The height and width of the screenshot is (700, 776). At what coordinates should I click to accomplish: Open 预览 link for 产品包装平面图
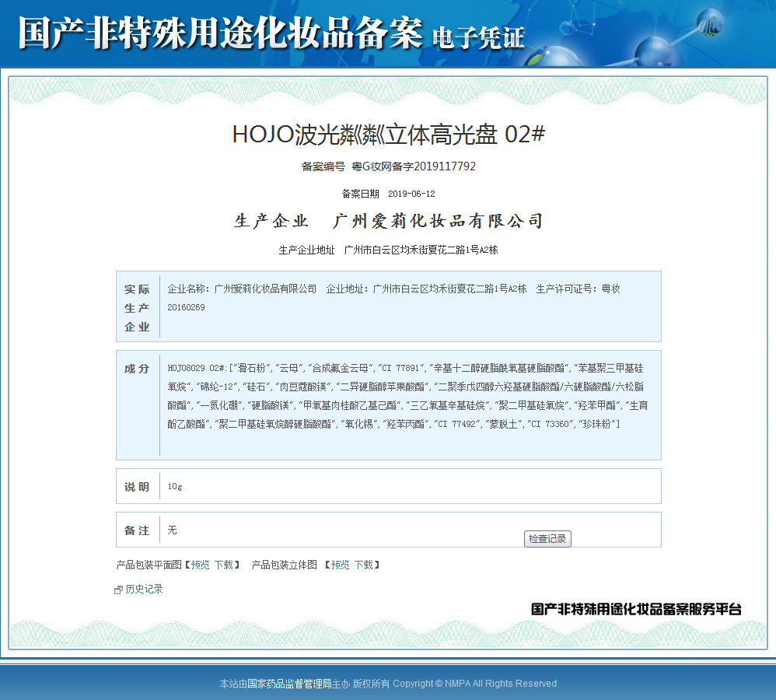click(x=201, y=565)
